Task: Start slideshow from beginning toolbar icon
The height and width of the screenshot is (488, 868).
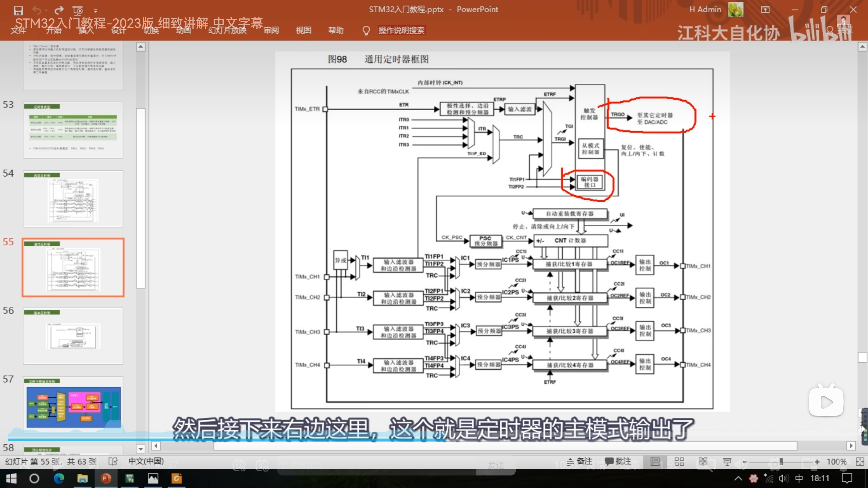Action: coord(78,11)
